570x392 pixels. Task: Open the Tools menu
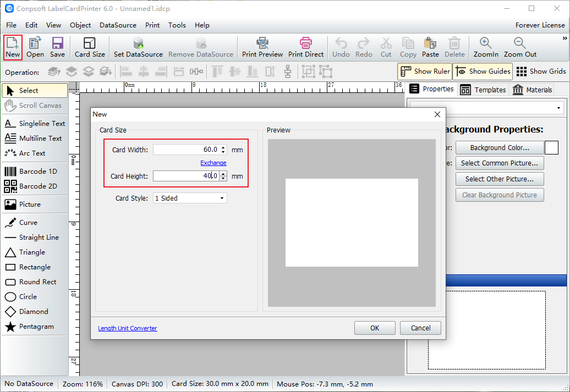click(177, 25)
